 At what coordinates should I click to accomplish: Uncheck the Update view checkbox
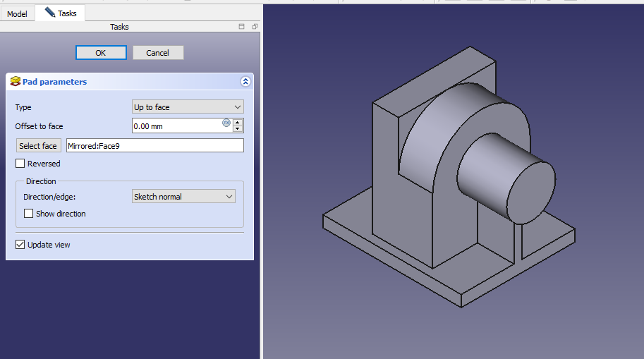pos(20,245)
